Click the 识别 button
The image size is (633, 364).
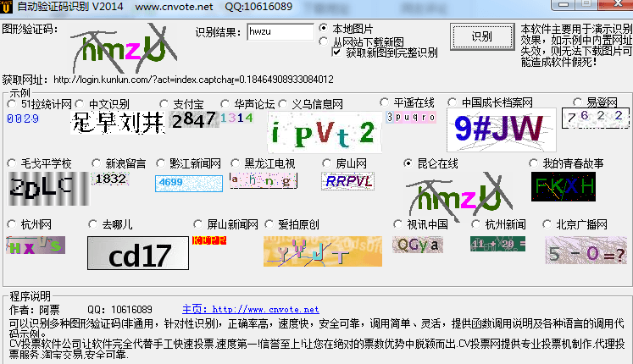point(481,36)
